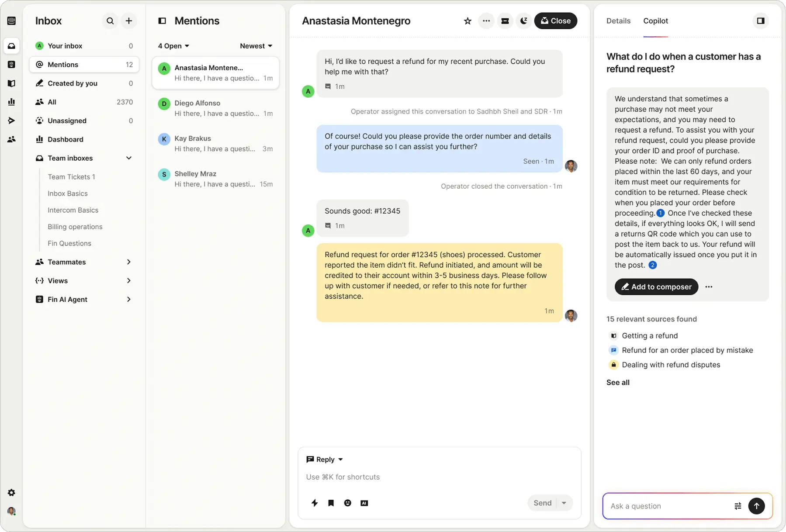
Task: Select Anastasia Montenegro conversation in list
Action: click(x=215, y=73)
